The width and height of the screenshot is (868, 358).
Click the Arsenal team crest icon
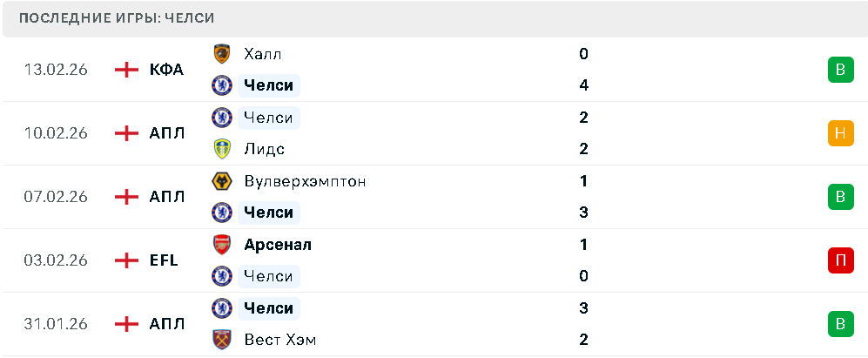pyautogui.click(x=222, y=245)
